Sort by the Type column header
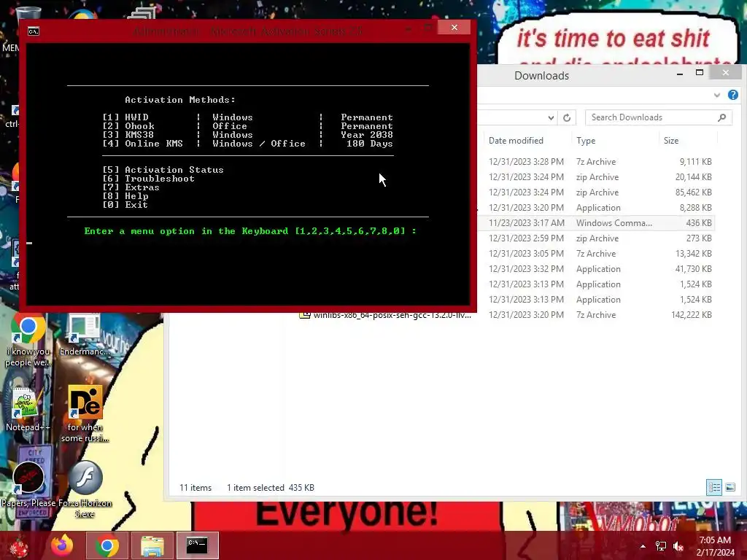 [x=586, y=141]
